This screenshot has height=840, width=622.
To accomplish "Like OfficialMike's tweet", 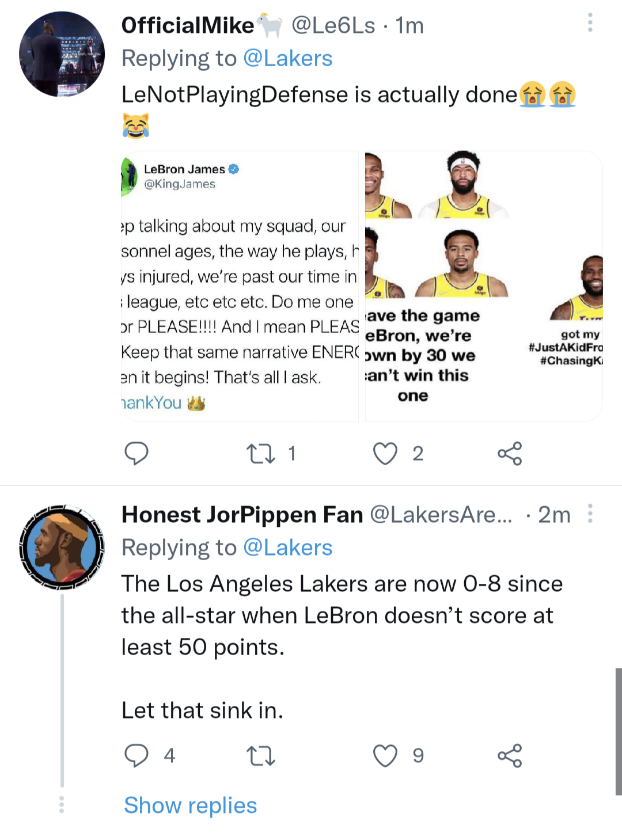I will pos(386,453).
